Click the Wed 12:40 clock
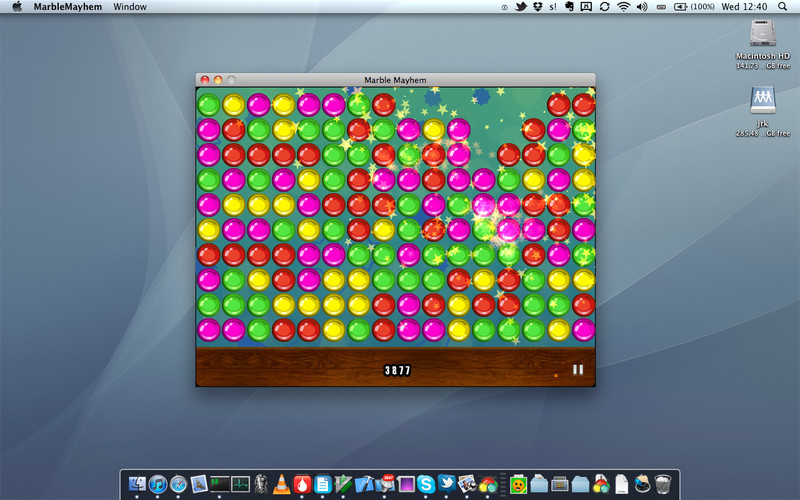The width and height of the screenshot is (800, 500). pyautogui.click(x=744, y=7)
